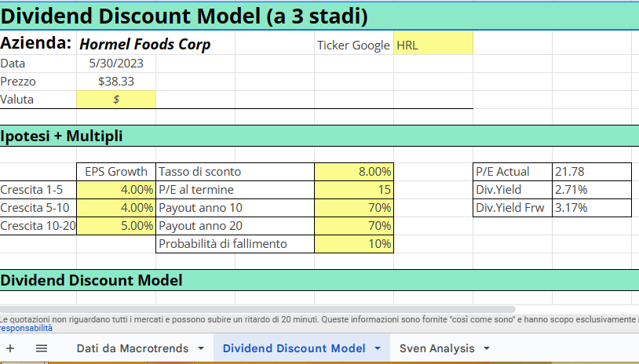Open the all sheets list icon
The width and height of the screenshot is (639, 364).
pyautogui.click(x=42, y=348)
